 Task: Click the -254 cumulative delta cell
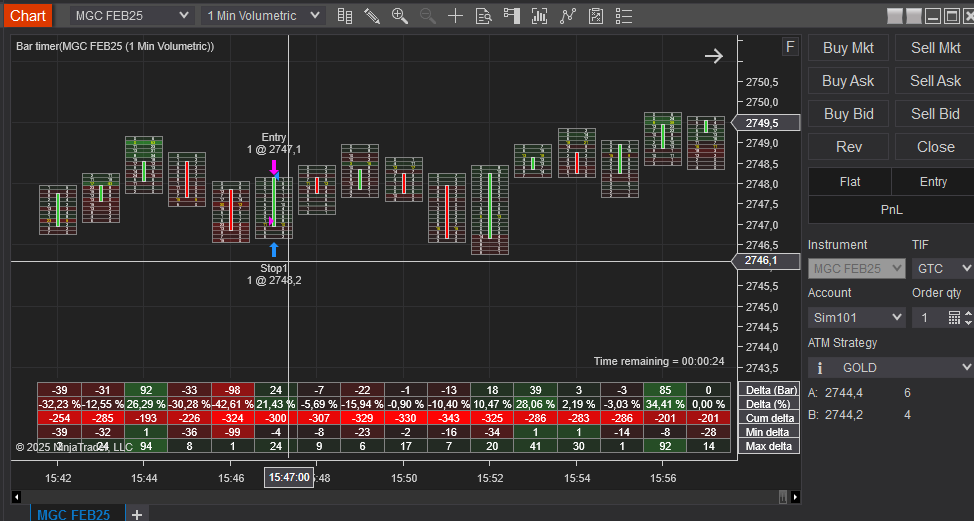(x=59, y=418)
